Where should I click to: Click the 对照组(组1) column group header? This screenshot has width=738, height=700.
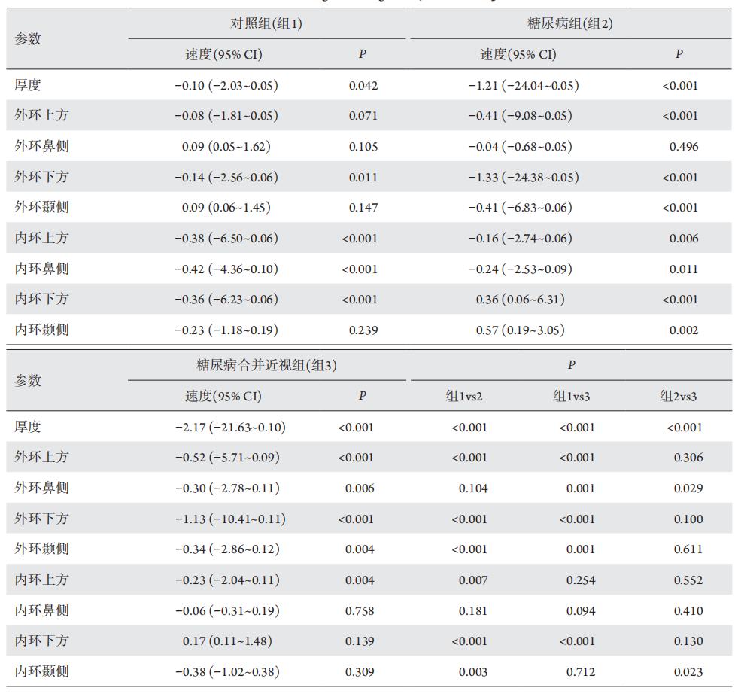(x=266, y=24)
